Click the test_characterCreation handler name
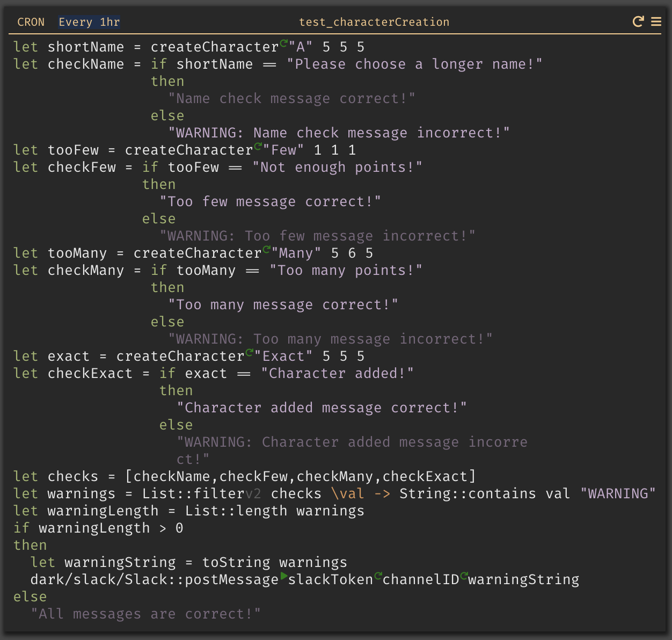672x640 pixels. pos(374,22)
